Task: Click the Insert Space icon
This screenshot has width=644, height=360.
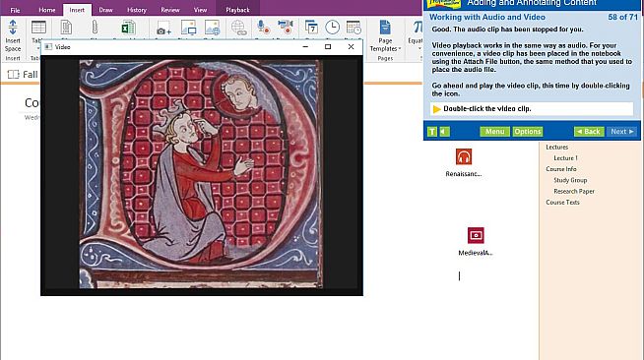Action: (x=13, y=28)
